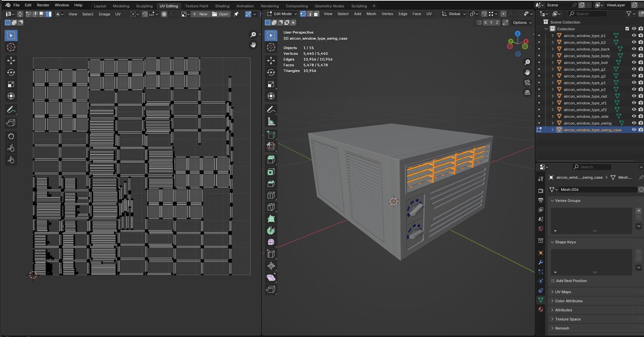Select the Add Cube tool in 3D viewport
Screen dimensions: 644x337
click(271, 135)
